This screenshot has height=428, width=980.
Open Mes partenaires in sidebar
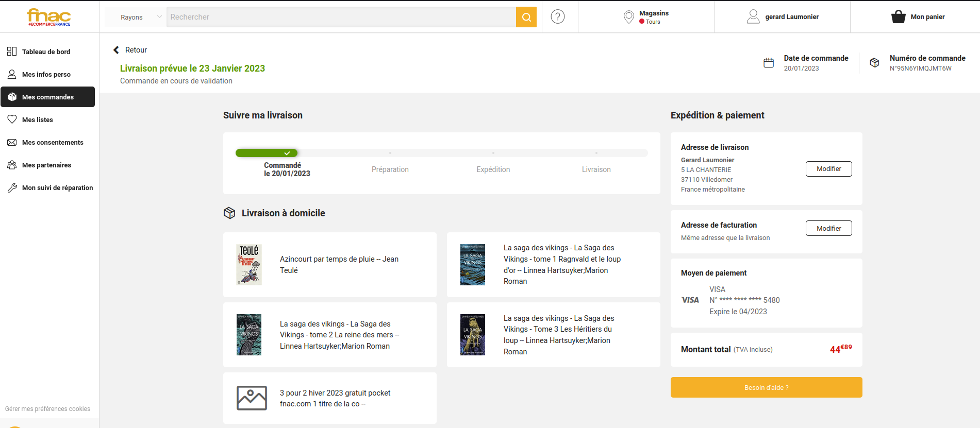coord(46,165)
